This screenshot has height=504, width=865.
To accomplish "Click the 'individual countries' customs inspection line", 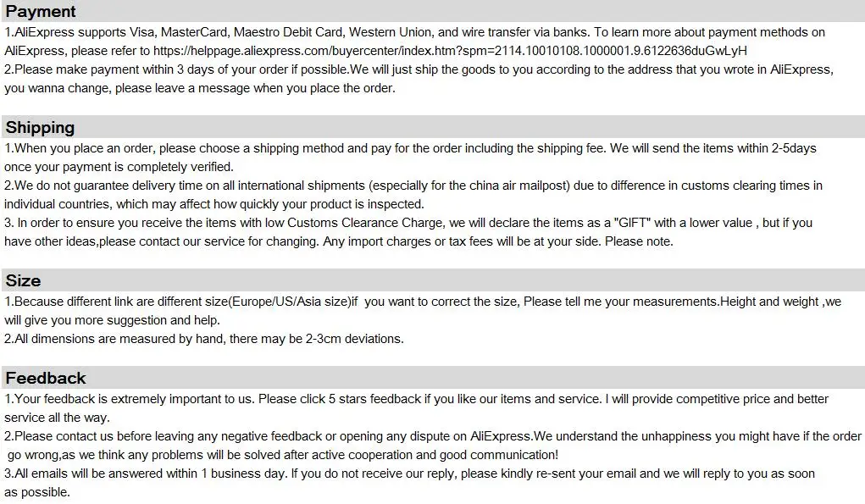I will point(214,204).
